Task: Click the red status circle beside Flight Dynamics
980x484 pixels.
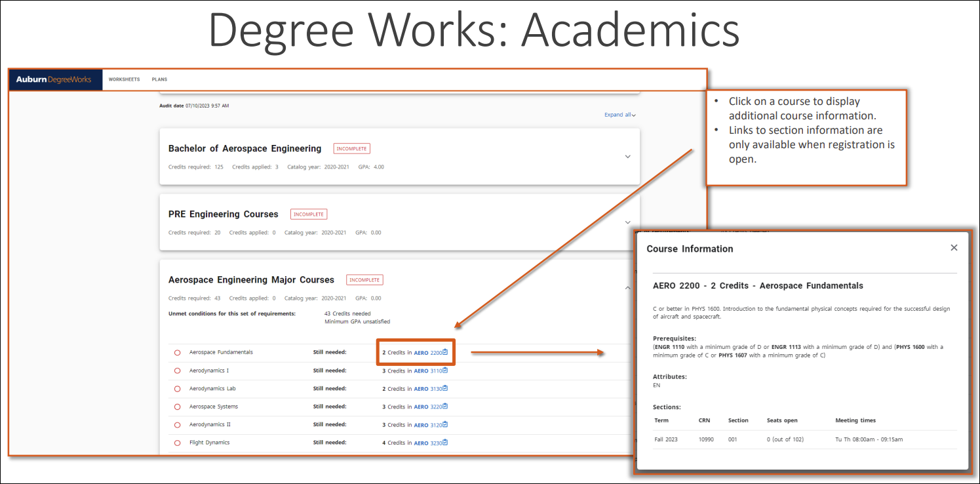Action: point(177,443)
